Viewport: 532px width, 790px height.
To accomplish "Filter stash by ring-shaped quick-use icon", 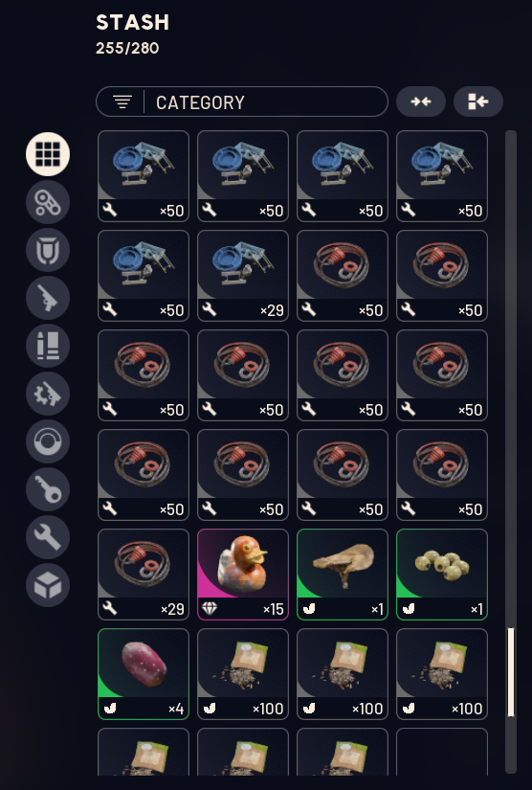I will tap(48, 441).
